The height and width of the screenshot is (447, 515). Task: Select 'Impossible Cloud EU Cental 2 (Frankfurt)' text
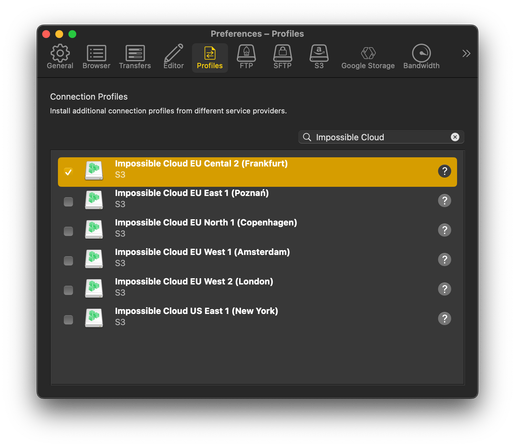pos(201,164)
